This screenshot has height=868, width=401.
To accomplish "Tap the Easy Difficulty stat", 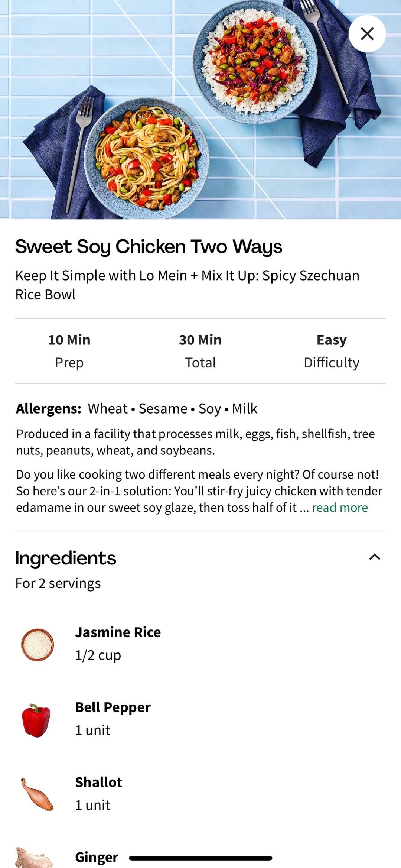I will click(x=332, y=351).
